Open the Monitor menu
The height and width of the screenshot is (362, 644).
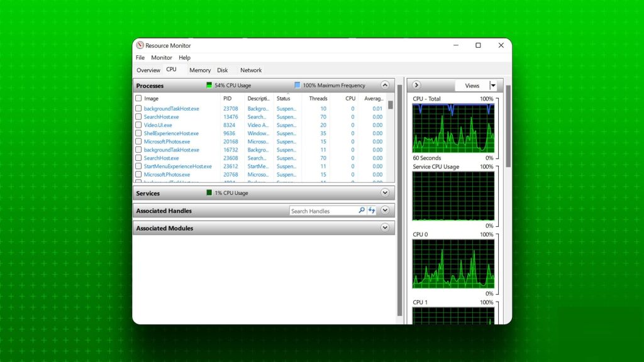pyautogui.click(x=161, y=57)
